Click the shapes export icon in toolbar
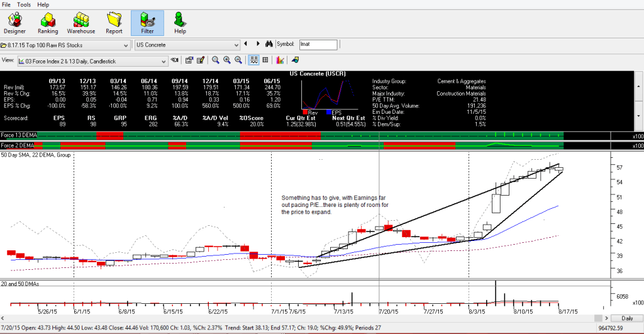This screenshot has width=644, height=334. tap(295, 60)
